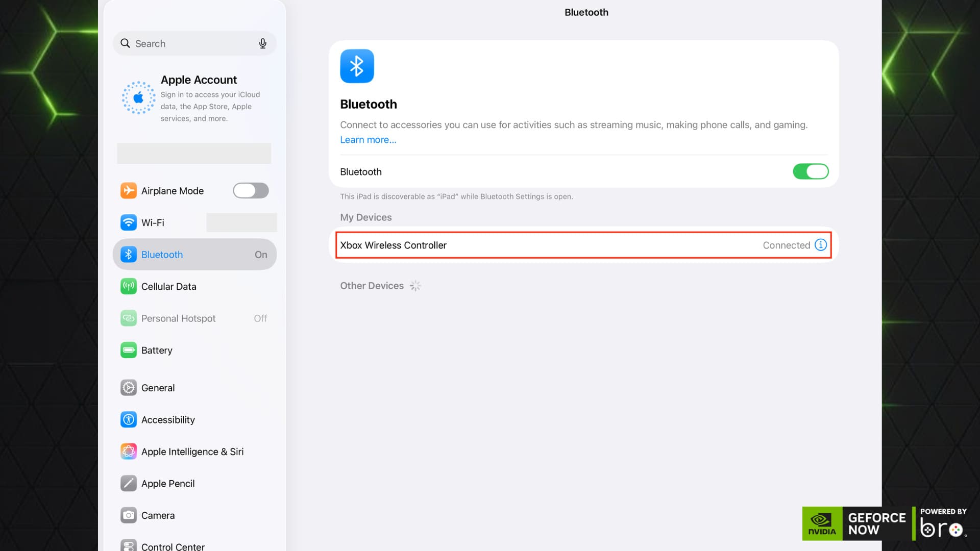Click the large blue Bluetooth logo
The height and width of the screenshot is (551, 980).
357,66
